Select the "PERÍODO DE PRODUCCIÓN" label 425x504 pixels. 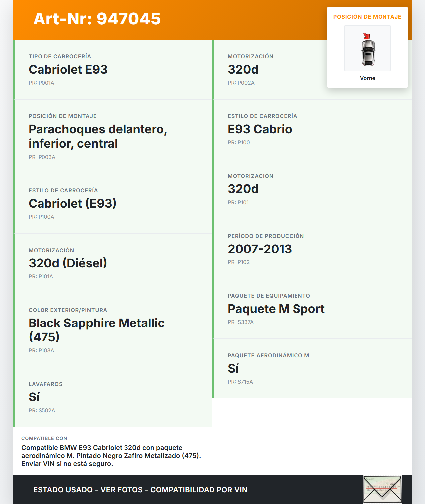(266, 236)
